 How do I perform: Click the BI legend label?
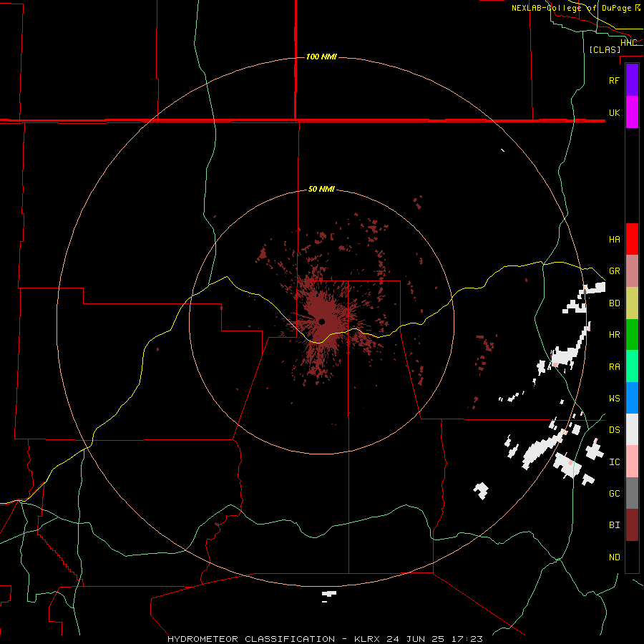[614, 525]
